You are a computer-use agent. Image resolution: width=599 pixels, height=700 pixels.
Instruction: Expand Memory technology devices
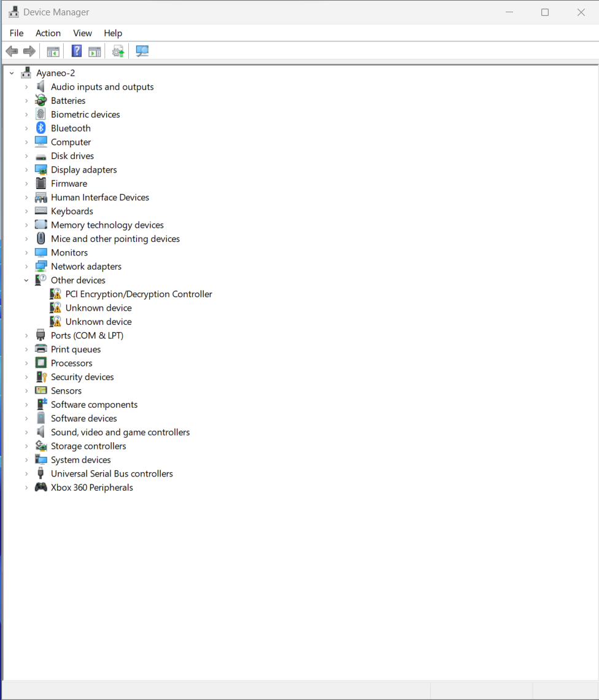point(26,225)
